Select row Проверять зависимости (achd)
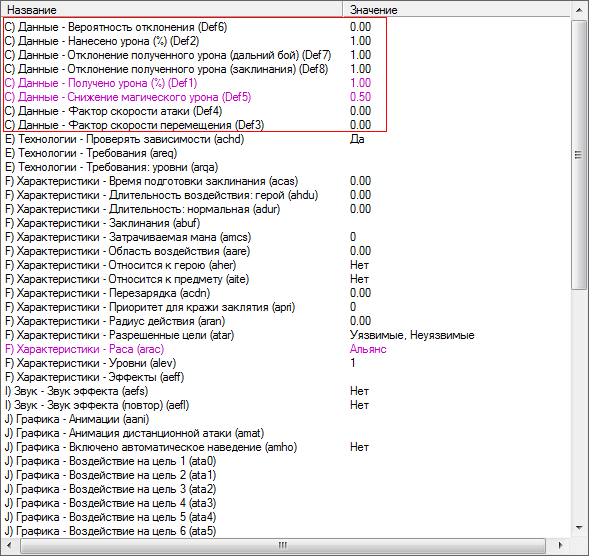The image size is (589, 556). click(285, 139)
